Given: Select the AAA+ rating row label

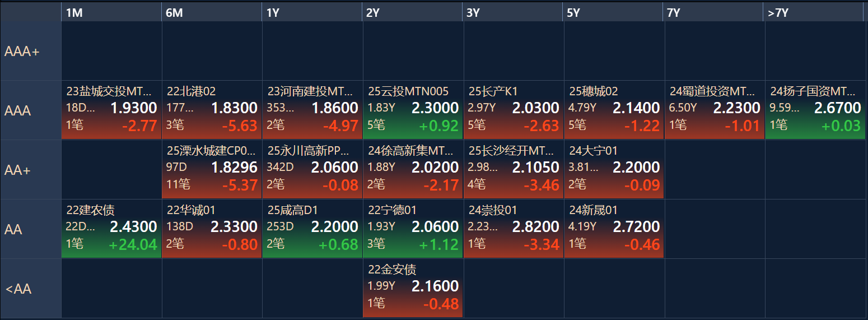Looking at the screenshot, I should 31,52.
